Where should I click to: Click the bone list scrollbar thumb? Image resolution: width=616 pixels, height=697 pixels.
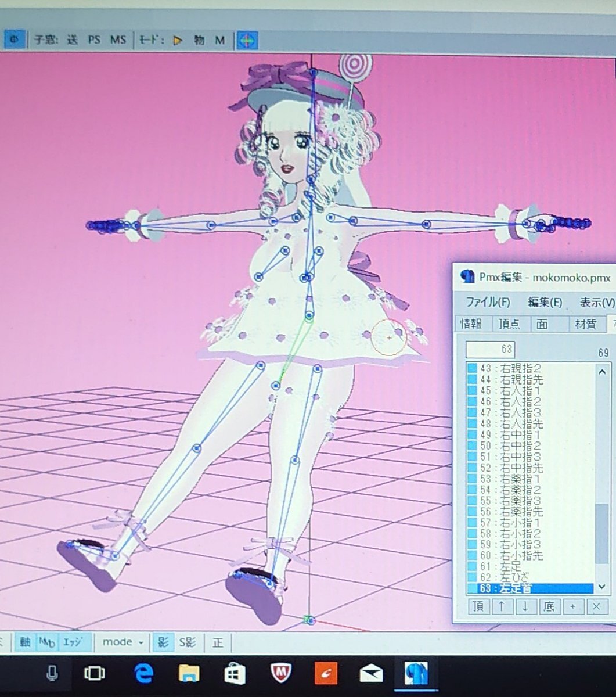[x=602, y=533]
